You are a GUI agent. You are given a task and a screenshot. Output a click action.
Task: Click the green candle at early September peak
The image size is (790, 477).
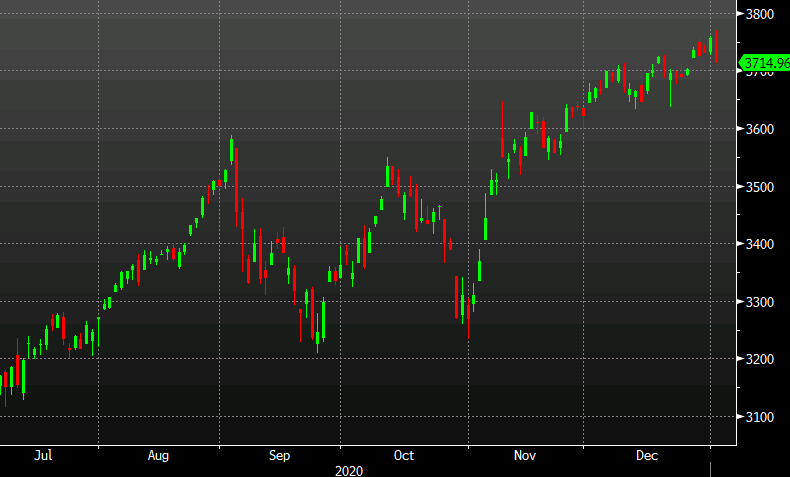[231, 150]
